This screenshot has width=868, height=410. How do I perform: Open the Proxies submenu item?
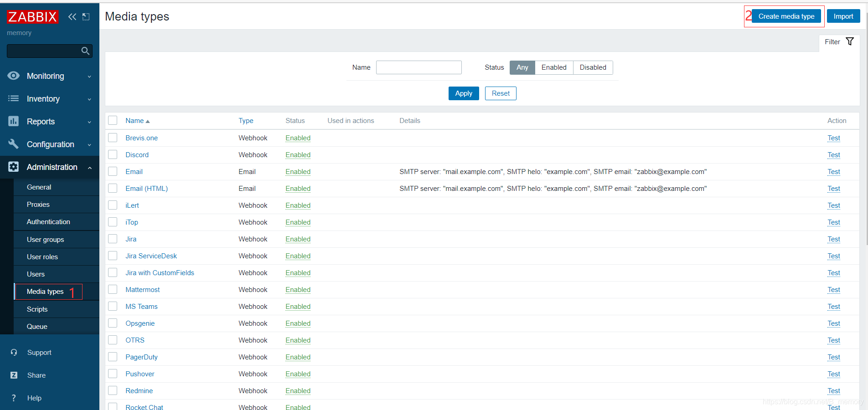tap(57, 205)
